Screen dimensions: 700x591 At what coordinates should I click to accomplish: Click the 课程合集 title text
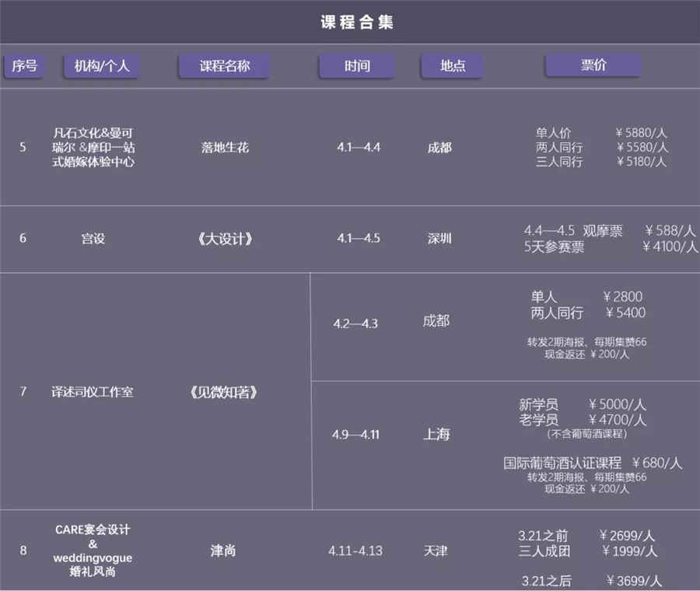357,22
